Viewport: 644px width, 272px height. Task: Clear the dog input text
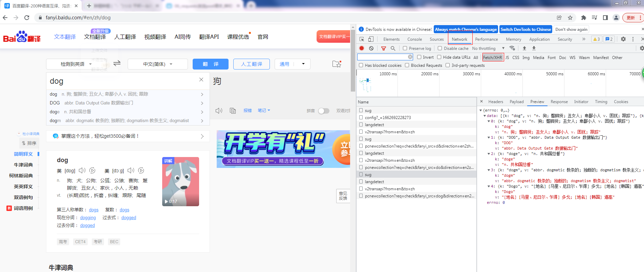pyautogui.click(x=201, y=80)
